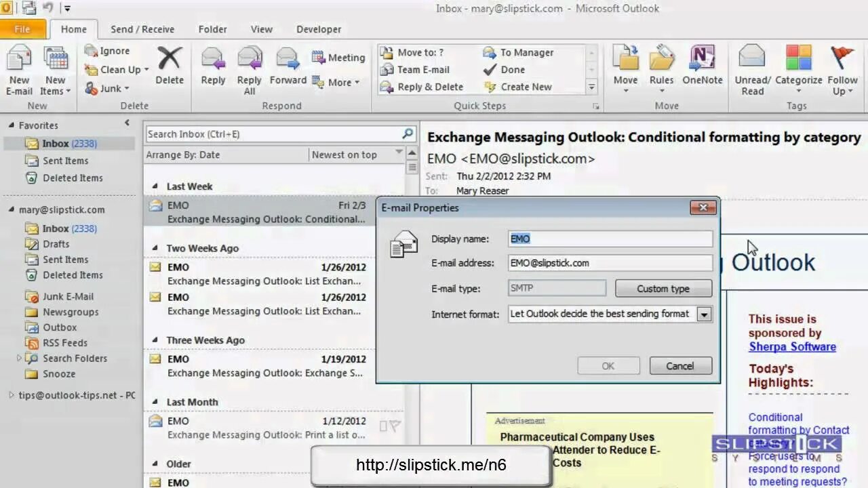
Task: Open Favorites Sent Items folder
Action: tap(65, 161)
